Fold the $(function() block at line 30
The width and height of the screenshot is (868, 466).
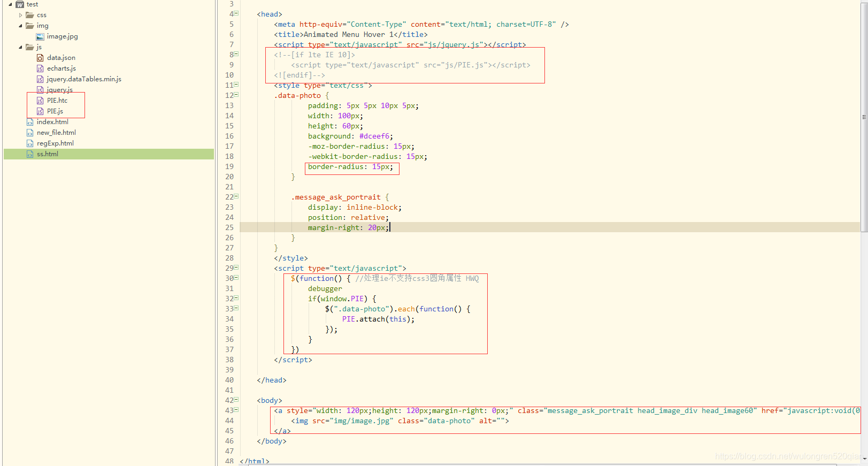click(x=236, y=278)
